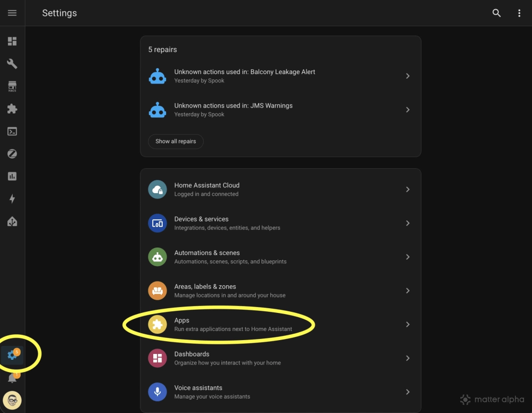Select the wrench tool icon in the sidebar

click(12, 63)
